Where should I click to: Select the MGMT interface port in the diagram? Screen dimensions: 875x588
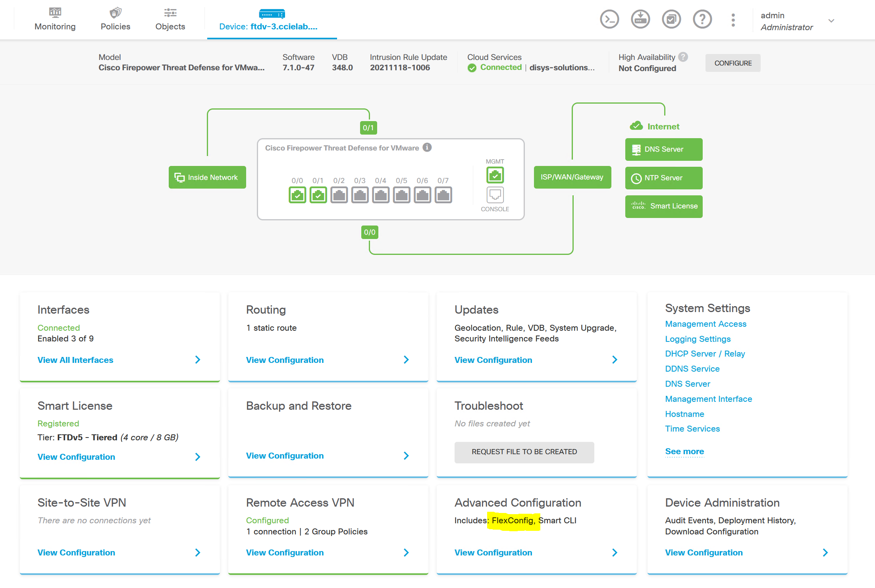(x=495, y=175)
